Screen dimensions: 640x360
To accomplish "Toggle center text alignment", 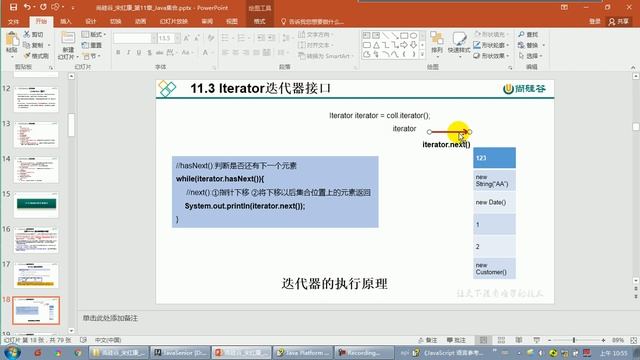I will click(236, 52).
